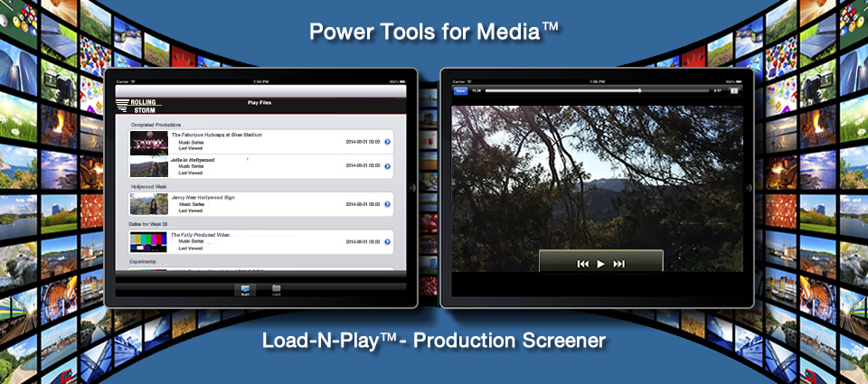Click the 'Completed Productions' section header
The image size is (868, 384).
(x=156, y=125)
